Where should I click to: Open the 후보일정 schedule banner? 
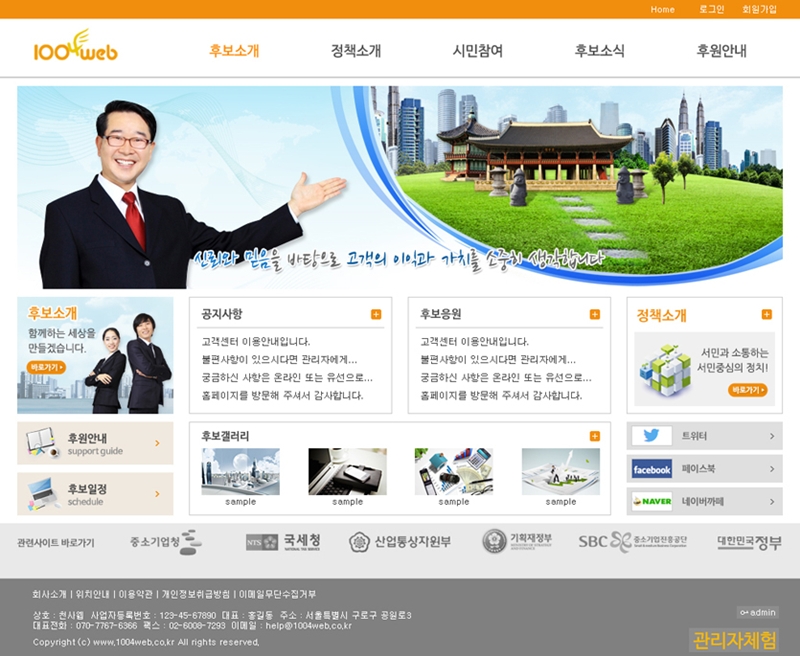pos(95,494)
